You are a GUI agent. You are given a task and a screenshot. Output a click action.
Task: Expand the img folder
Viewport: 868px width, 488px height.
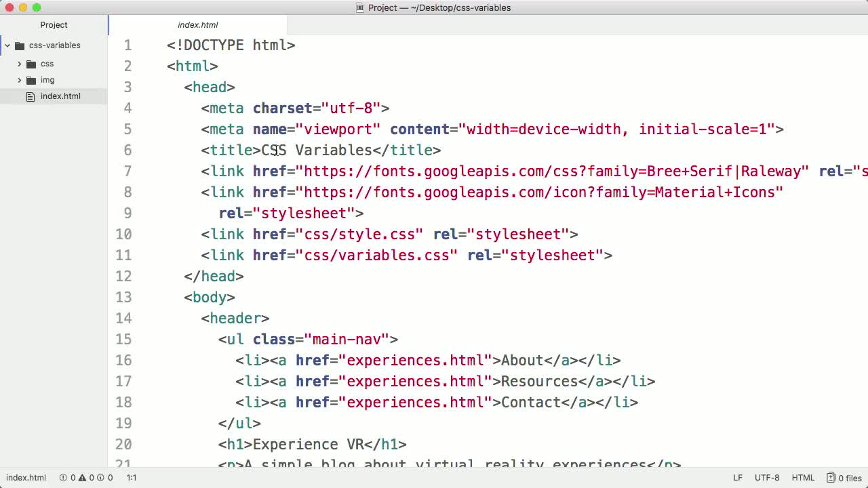pyautogui.click(x=20, y=80)
